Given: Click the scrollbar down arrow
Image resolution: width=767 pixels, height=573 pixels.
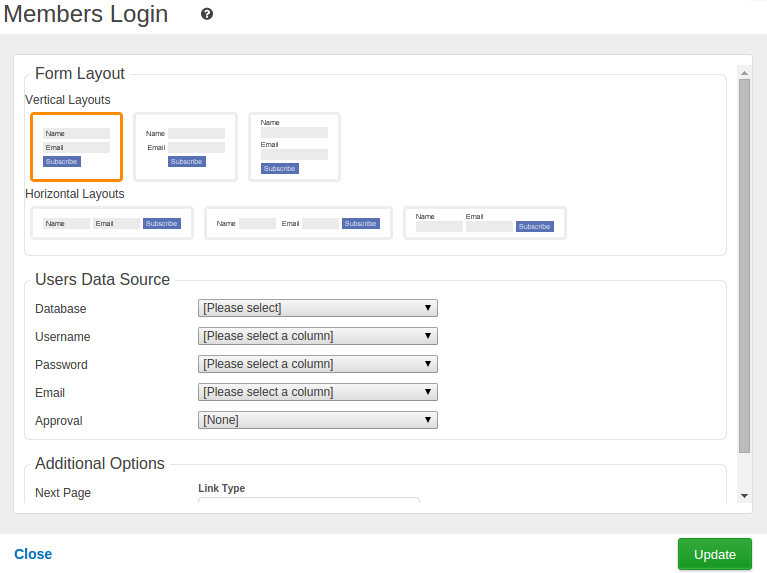Looking at the screenshot, I should coord(744,495).
